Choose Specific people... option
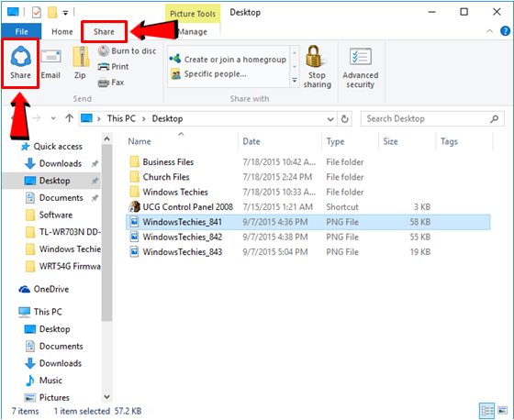 click(208, 74)
